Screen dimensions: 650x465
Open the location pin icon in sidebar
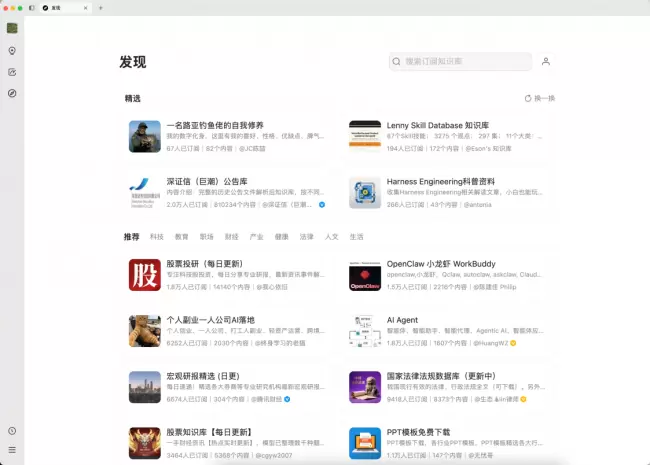click(x=12, y=50)
